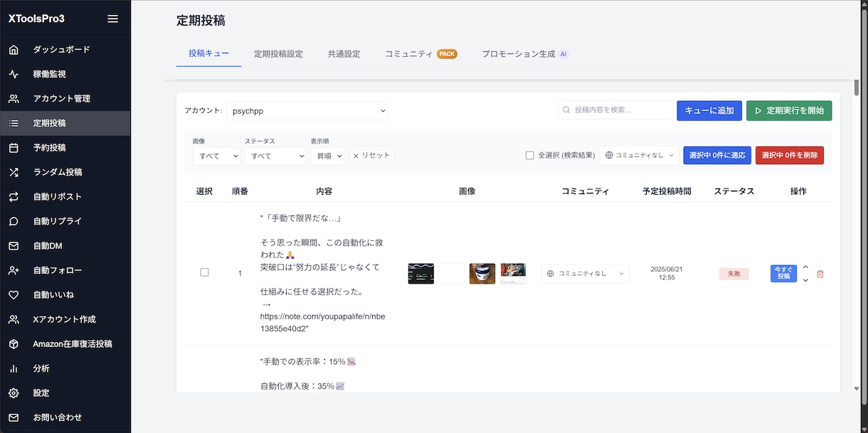Move post 1 up with the up arrow
This screenshot has width=868, height=433.
click(x=805, y=267)
